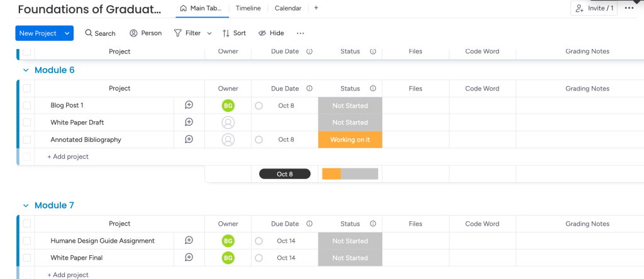The width and height of the screenshot is (644, 279).
Task: Click the empty owner avatar for White Paper Draft
Action: coord(228,123)
